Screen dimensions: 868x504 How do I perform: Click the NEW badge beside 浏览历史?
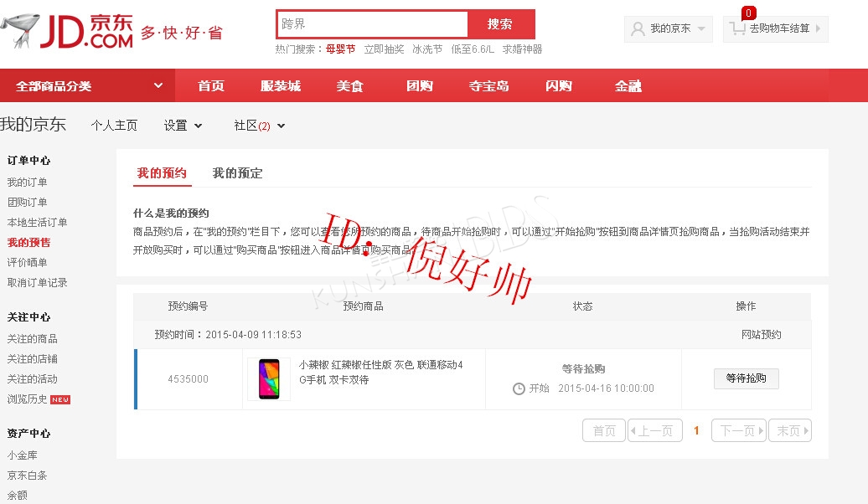[x=60, y=399]
